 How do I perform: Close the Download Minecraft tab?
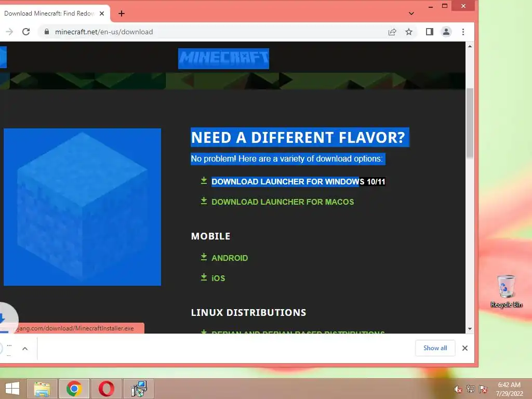pos(102,14)
